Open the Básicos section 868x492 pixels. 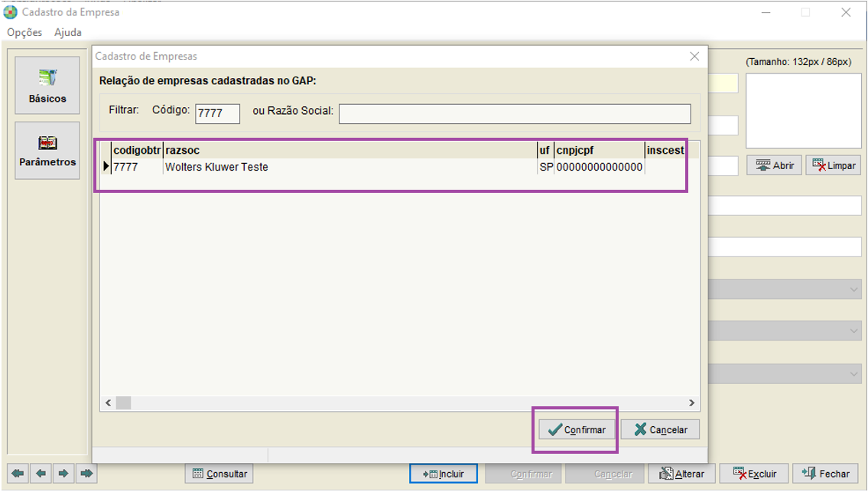[x=47, y=86]
